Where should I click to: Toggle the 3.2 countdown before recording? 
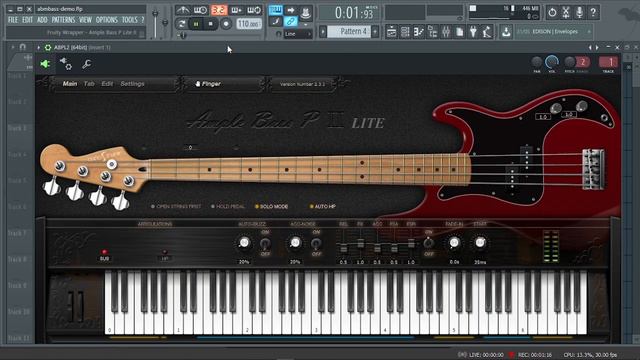pos(219,10)
